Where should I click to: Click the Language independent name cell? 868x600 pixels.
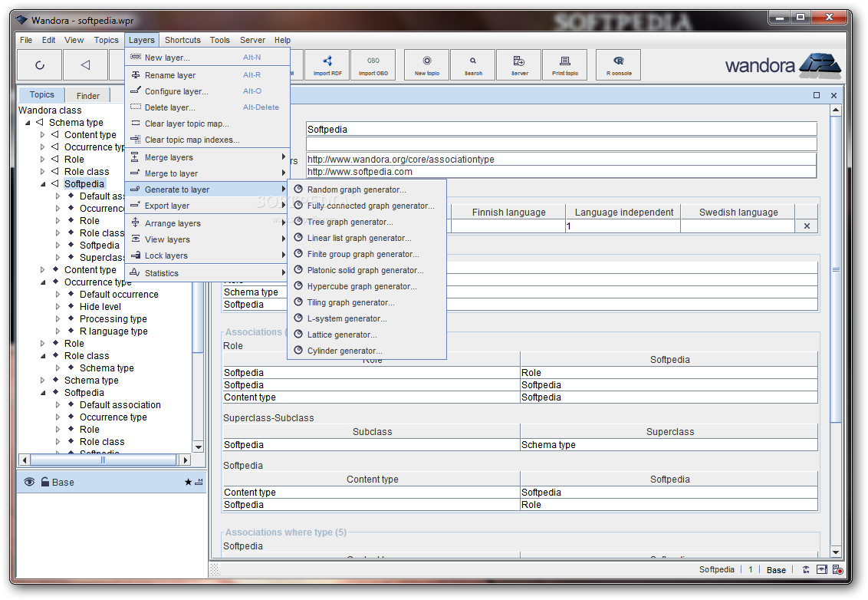[x=623, y=226]
